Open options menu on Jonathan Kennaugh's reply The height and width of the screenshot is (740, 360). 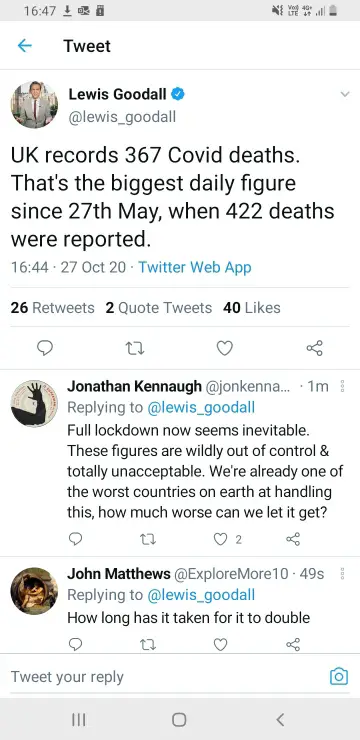342,387
